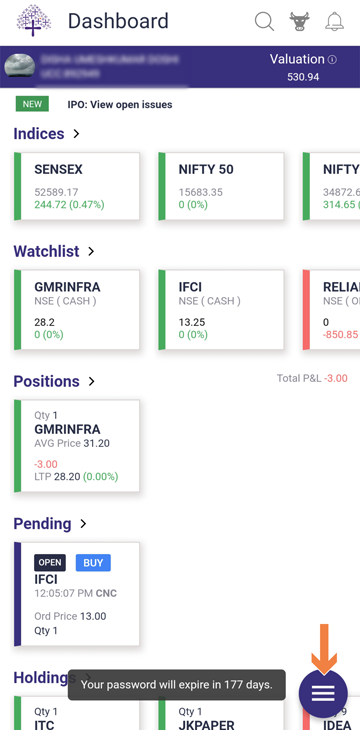The image size is (360, 730).
Task: Open the round hamburger menu button
Action: pos(323,694)
